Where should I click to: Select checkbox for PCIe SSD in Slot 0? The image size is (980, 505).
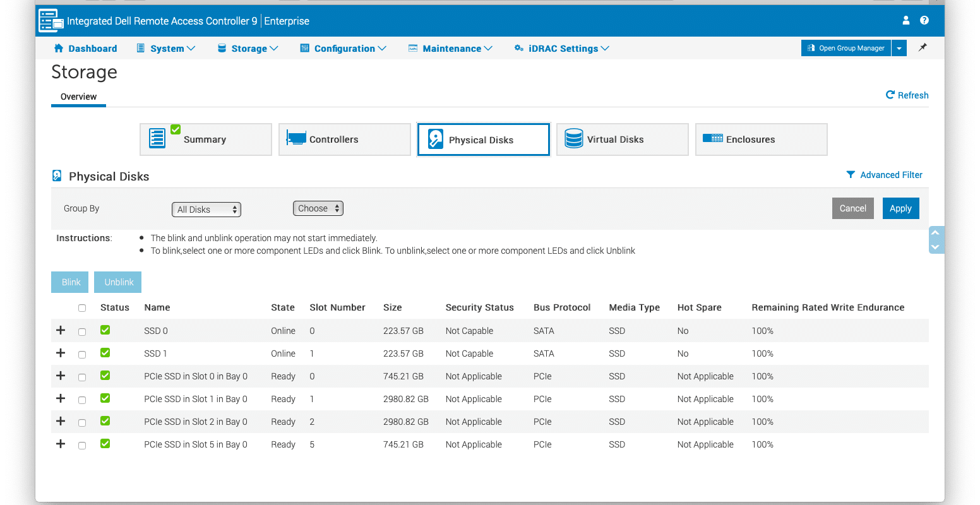tap(82, 377)
